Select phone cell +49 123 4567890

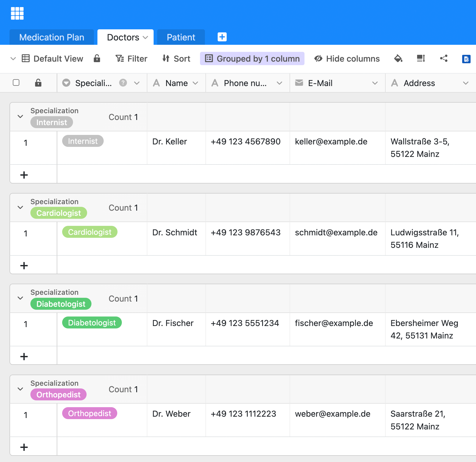pos(248,148)
